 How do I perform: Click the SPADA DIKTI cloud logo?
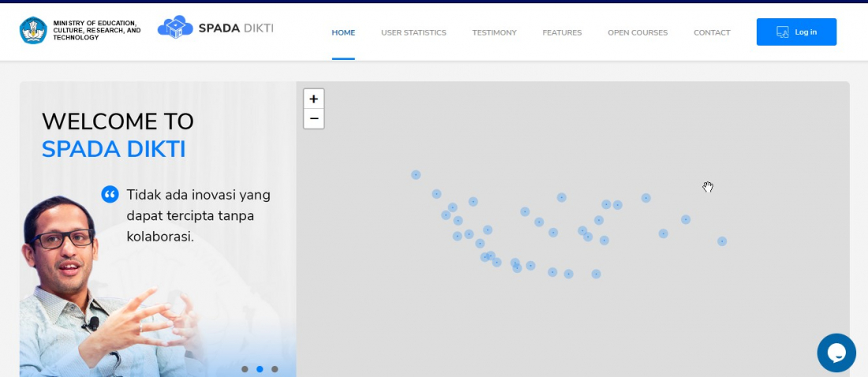pyautogui.click(x=174, y=28)
